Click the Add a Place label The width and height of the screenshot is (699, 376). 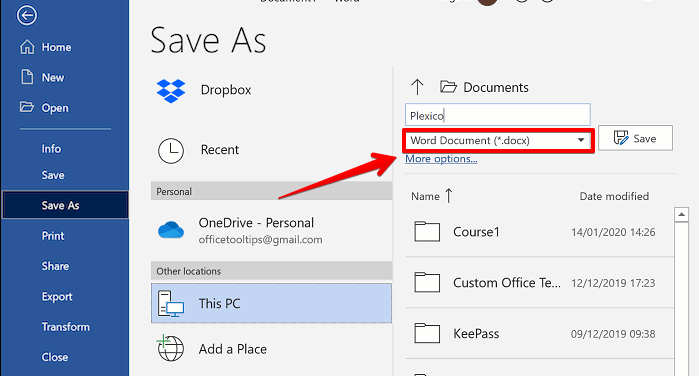pyautogui.click(x=233, y=349)
